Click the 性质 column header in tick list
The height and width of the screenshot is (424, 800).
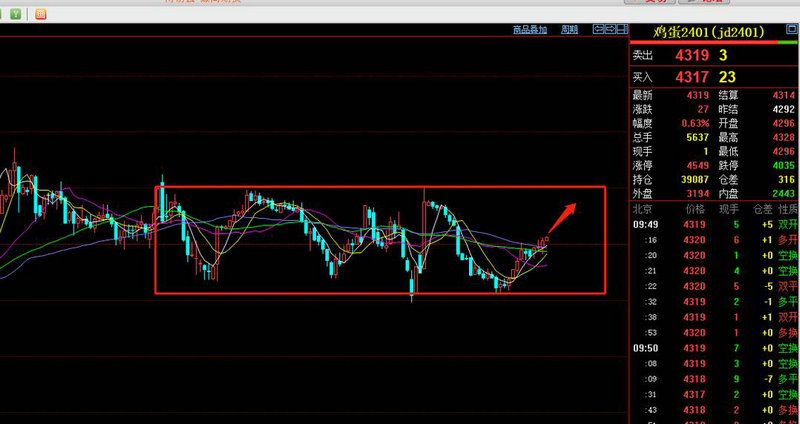[788, 209]
